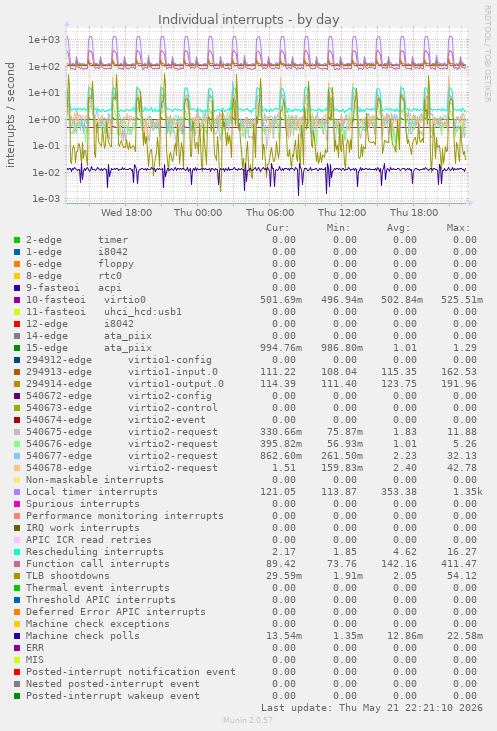Click the dark blue Machine check polls swatch

(x=17, y=636)
